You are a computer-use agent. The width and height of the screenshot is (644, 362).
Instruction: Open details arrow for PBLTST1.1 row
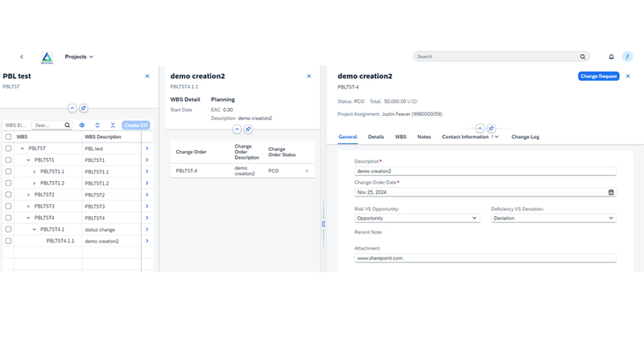click(147, 172)
